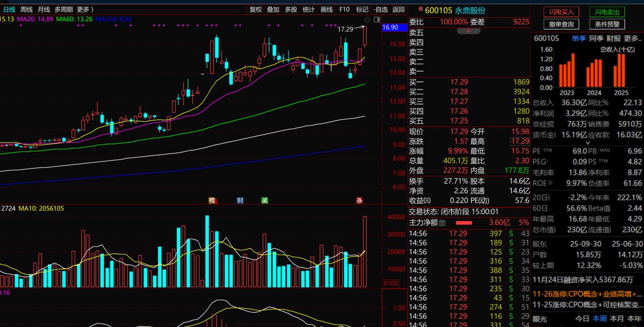Click the 买二 bid price 17.28
Image resolution: width=644 pixels, height=327 pixels.
(x=459, y=91)
